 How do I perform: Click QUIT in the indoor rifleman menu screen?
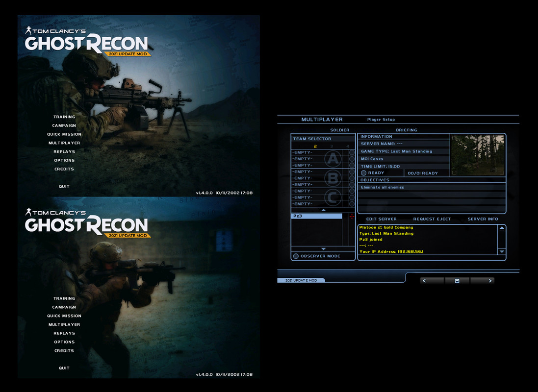(x=64, y=368)
